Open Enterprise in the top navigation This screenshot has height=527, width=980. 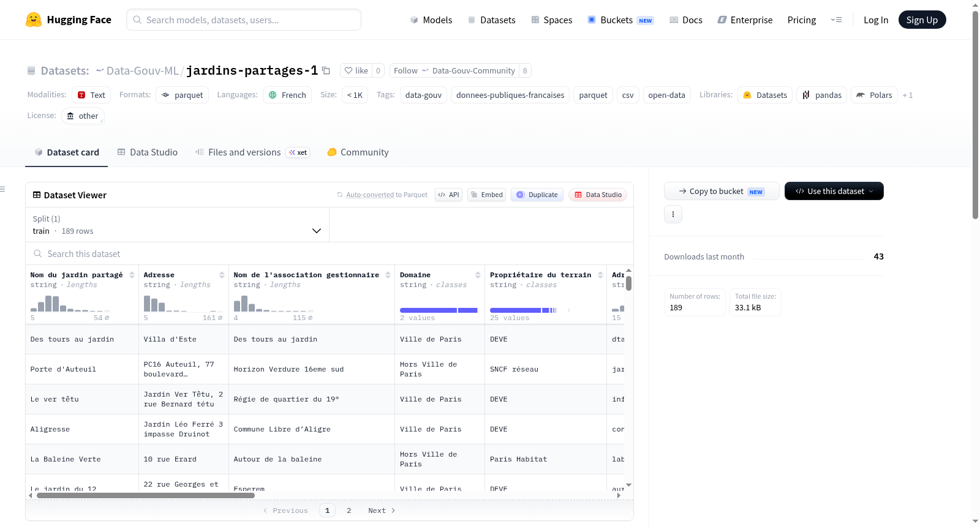[745, 20]
